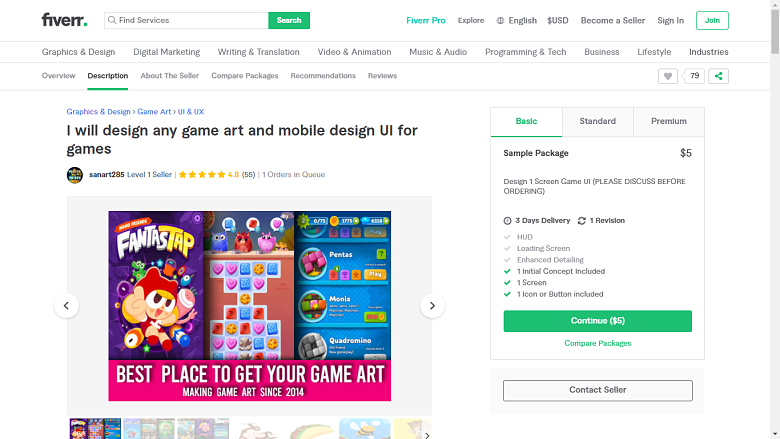This screenshot has height=439, width=780.
Task: Click the Contact Seller button
Action: click(x=597, y=390)
